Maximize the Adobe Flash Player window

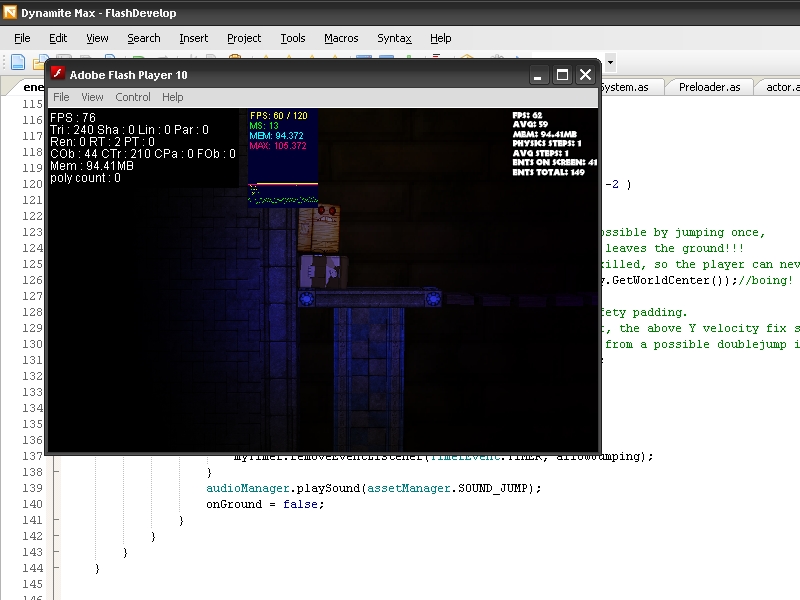tap(562, 75)
